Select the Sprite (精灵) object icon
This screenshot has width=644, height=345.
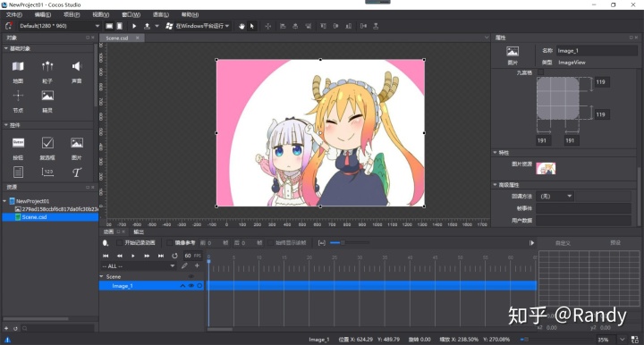[x=47, y=96]
